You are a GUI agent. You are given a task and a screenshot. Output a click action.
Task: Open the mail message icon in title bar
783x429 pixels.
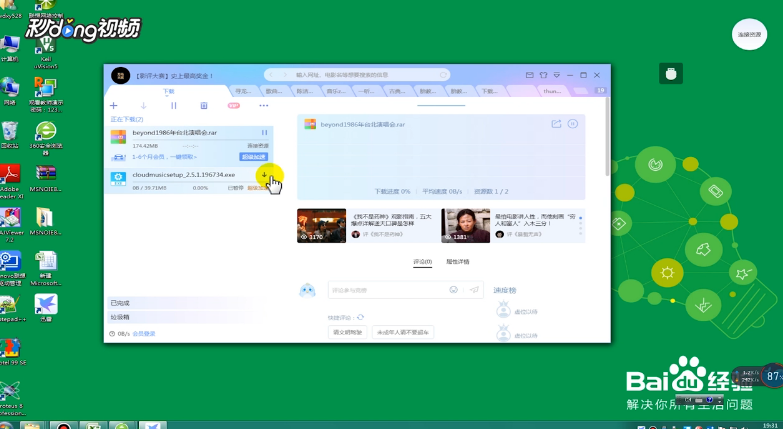pos(530,75)
